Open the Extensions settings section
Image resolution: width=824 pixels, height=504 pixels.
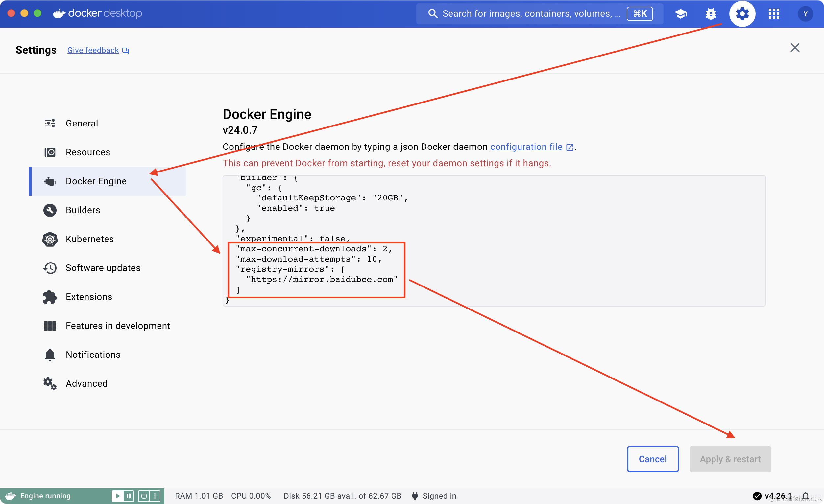(x=89, y=297)
